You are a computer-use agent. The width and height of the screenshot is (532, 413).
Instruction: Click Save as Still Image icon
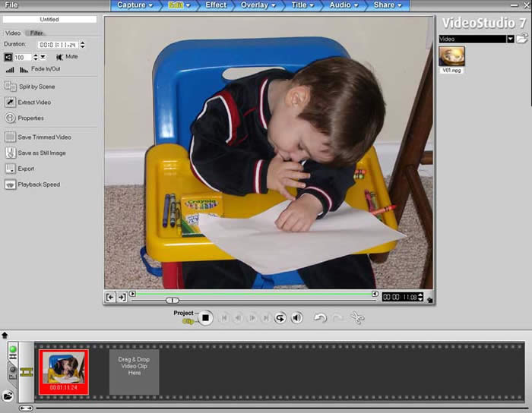[x=11, y=153]
